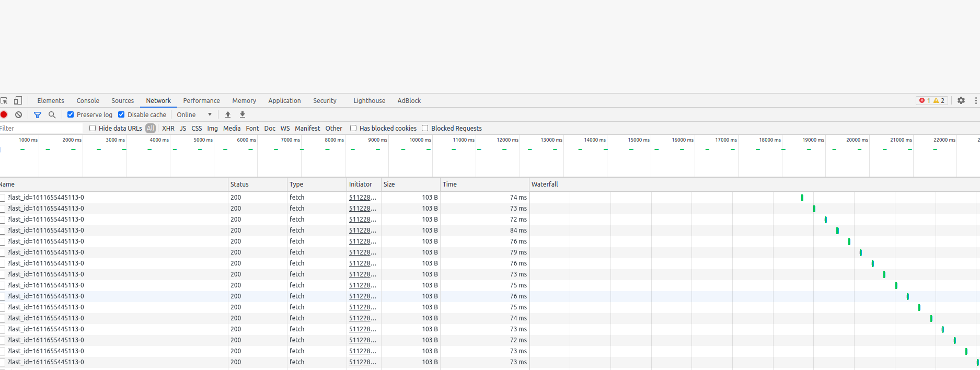Filter requests by Media
Viewport: 980px width, 370px height.
tap(232, 128)
